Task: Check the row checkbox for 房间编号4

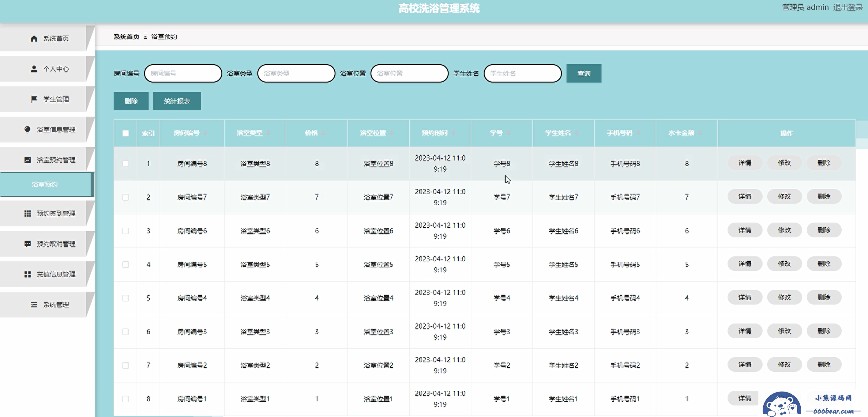Action: click(125, 298)
